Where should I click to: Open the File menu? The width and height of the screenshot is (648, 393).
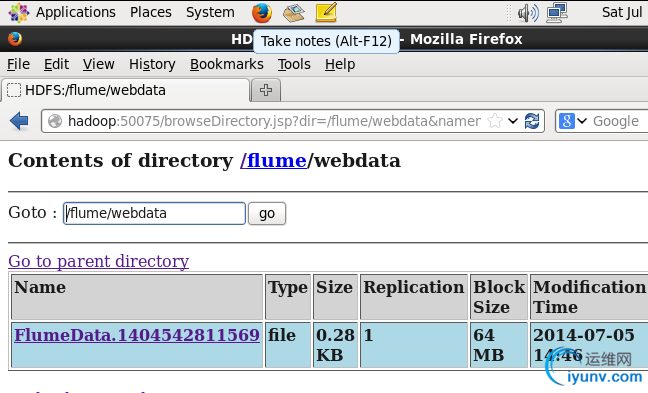click(x=18, y=64)
